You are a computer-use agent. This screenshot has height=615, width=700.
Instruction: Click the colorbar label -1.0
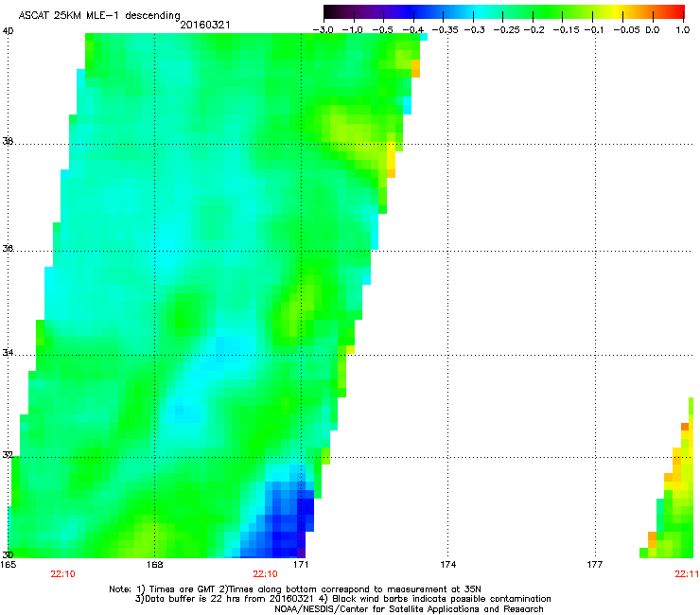pyautogui.click(x=352, y=30)
